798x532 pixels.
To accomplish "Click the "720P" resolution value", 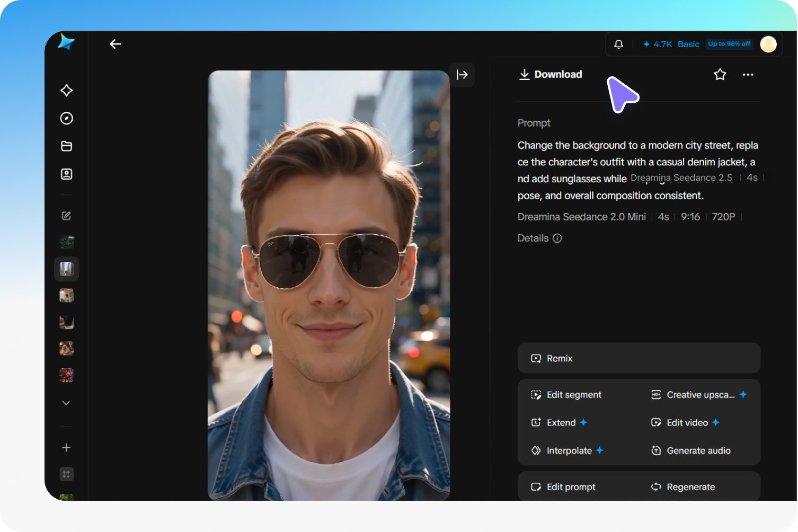I will [x=723, y=217].
